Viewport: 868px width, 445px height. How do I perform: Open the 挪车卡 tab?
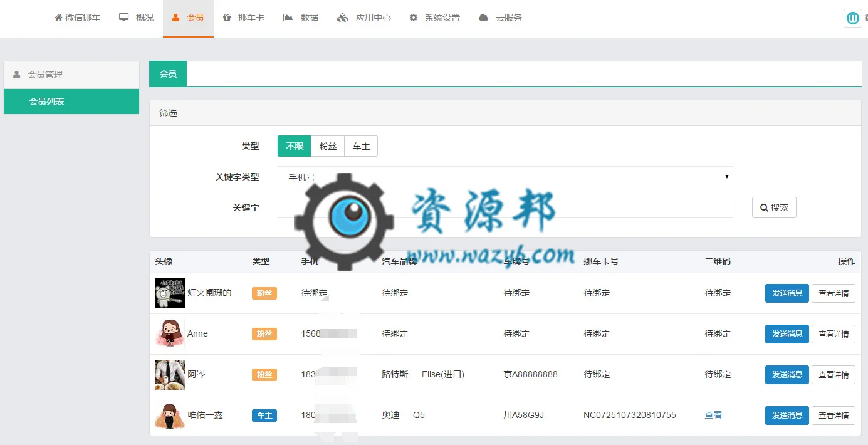(x=244, y=18)
